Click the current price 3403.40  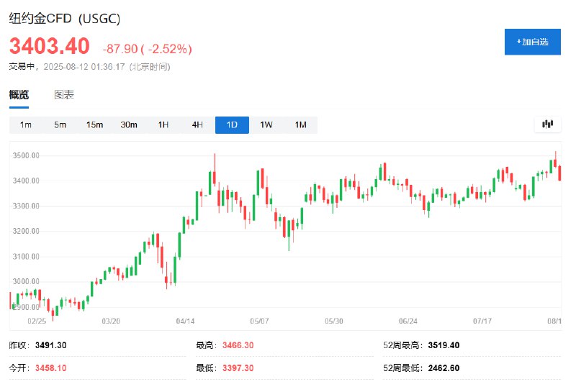coord(49,46)
